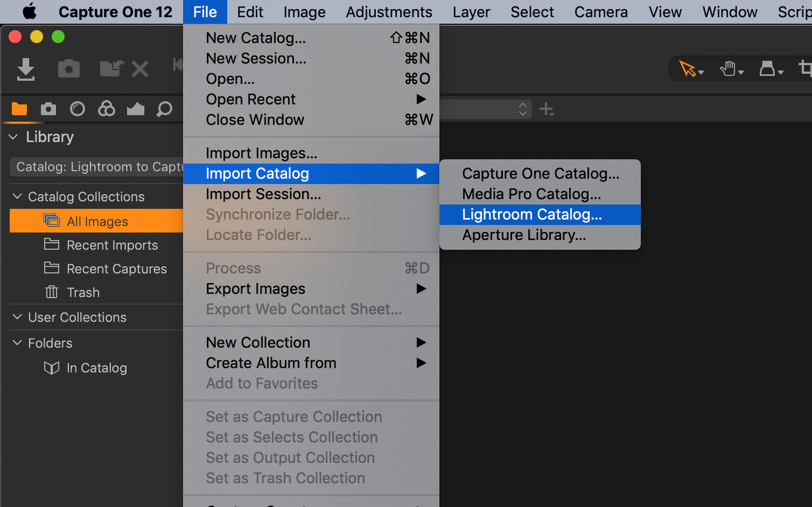Choose Lightroom Catalog... from the submenu
The image size is (812, 507).
pyautogui.click(x=540, y=214)
